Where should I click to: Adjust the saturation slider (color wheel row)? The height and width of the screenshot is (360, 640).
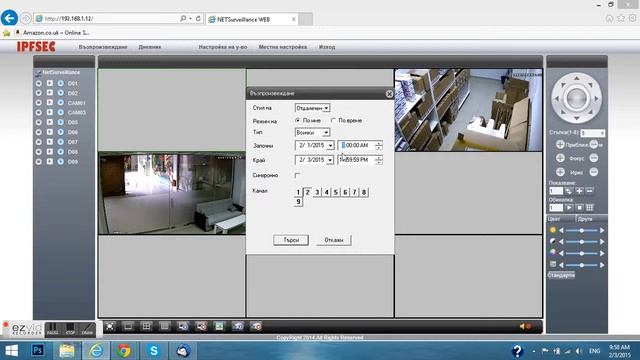click(582, 253)
